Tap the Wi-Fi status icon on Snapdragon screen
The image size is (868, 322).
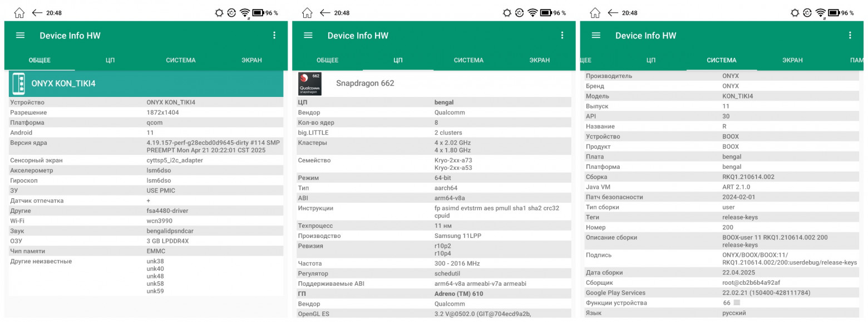[x=532, y=13]
